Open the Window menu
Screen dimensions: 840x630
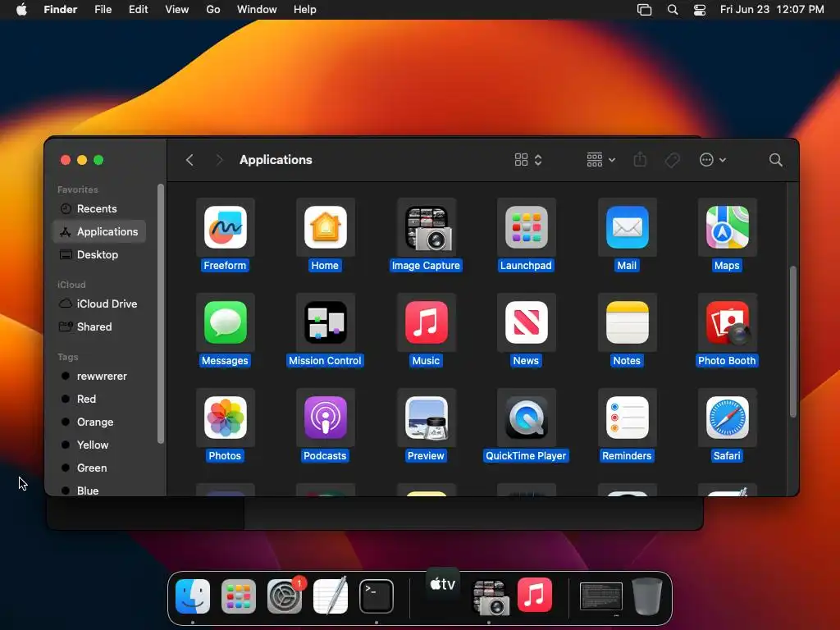tap(257, 10)
